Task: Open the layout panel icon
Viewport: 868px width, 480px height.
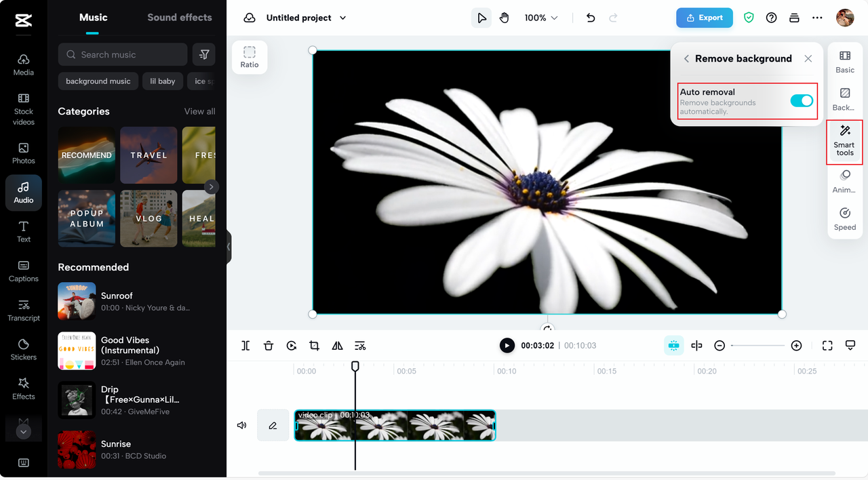Action: pos(794,18)
